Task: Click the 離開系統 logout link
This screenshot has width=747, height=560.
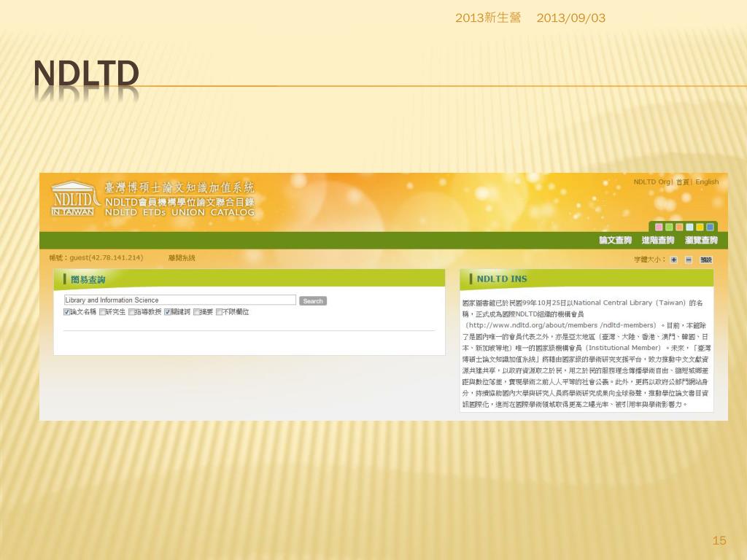Action: [182, 257]
